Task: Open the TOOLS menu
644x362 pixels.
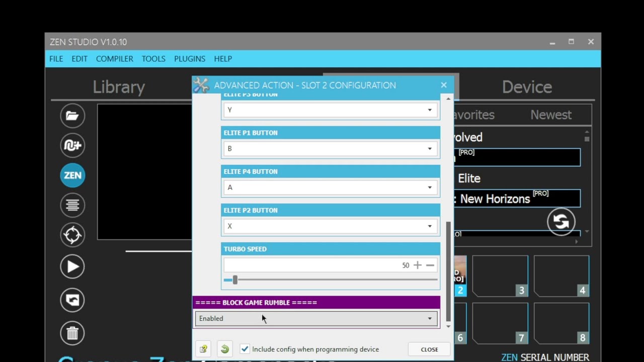Action: [153, 59]
